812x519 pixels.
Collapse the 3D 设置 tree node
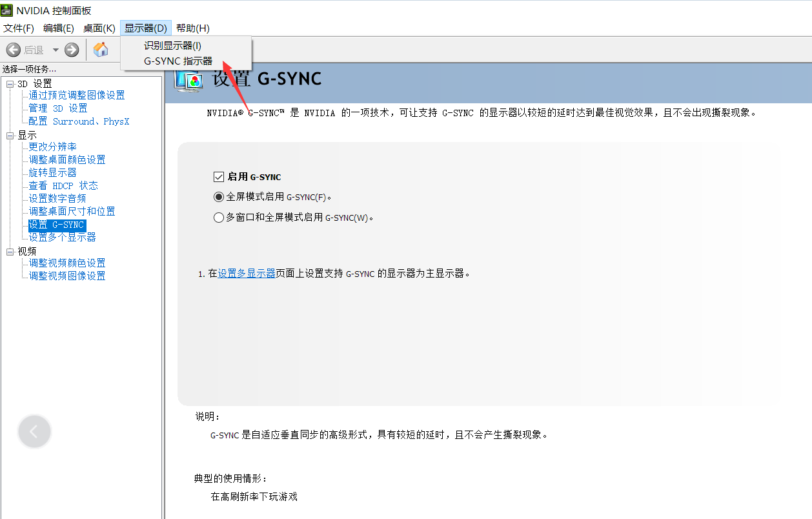coord(10,84)
